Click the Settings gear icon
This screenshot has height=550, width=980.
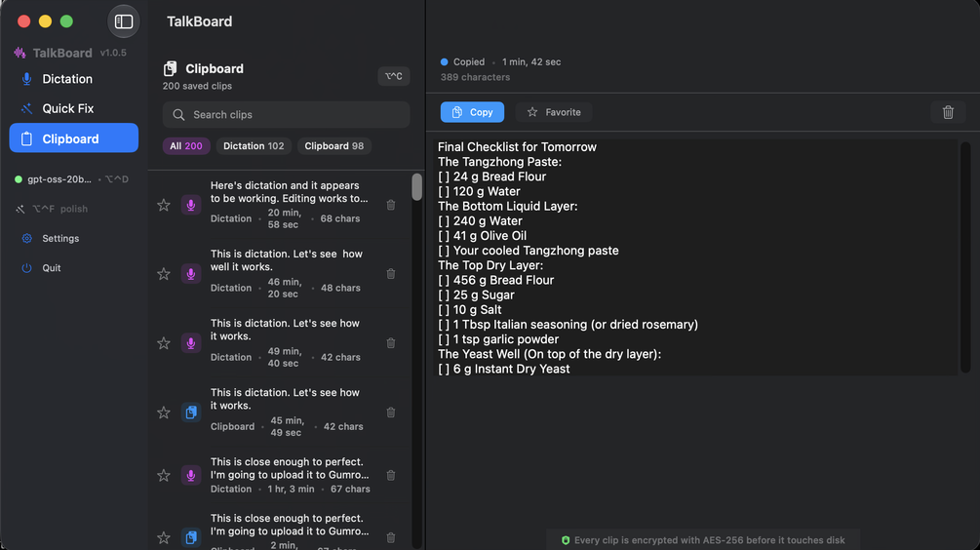(x=26, y=238)
